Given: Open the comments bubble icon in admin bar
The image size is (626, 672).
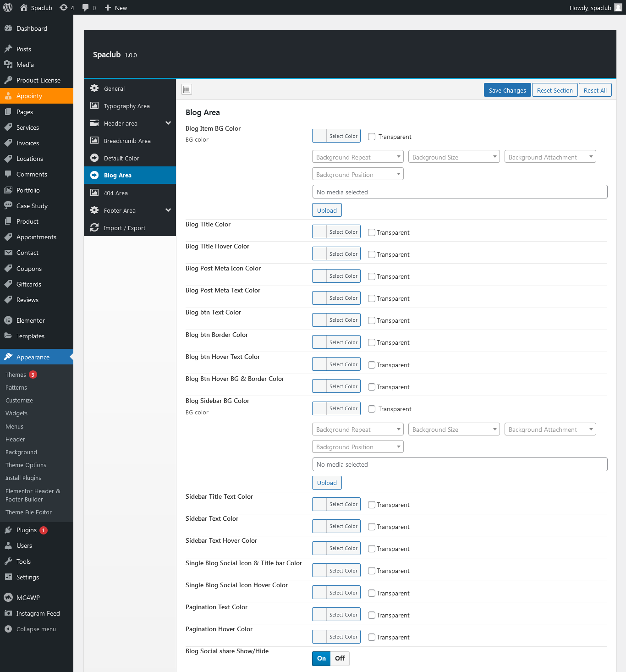Looking at the screenshot, I should [85, 8].
